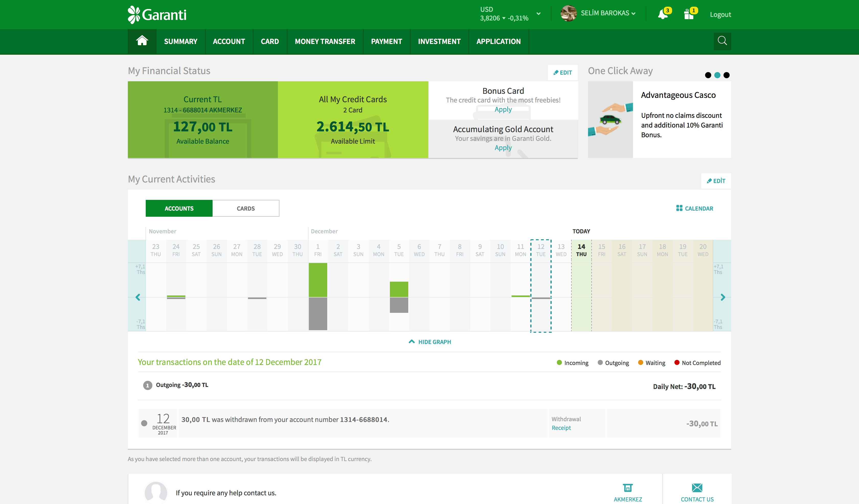
Task: Select December 20 WED on timeline
Action: [703, 250]
